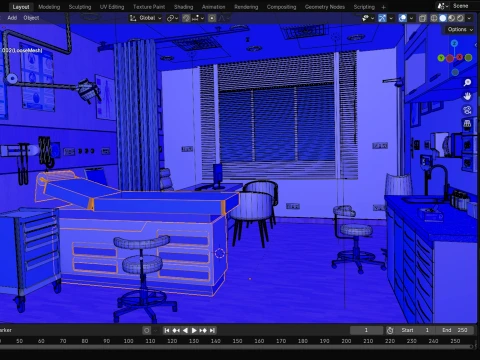Image resolution: width=480 pixels, height=360 pixels.
Task: Switch perspective/orthographic grid icon
Action: click(467, 124)
